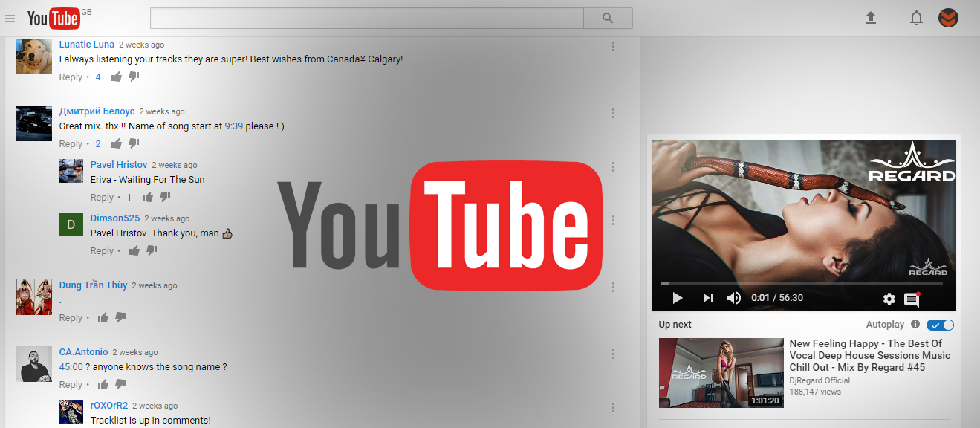Click the Autoplay info icon
980x428 pixels.
click(x=915, y=325)
